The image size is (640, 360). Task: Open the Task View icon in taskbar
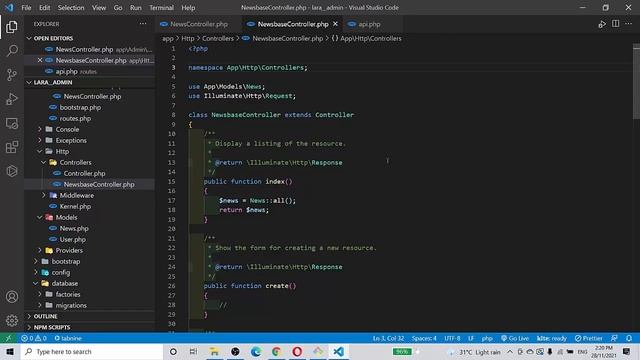[193, 351]
